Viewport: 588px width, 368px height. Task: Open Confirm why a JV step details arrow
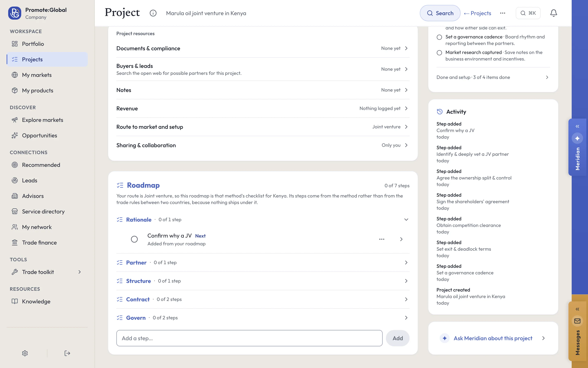(x=401, y=239)
